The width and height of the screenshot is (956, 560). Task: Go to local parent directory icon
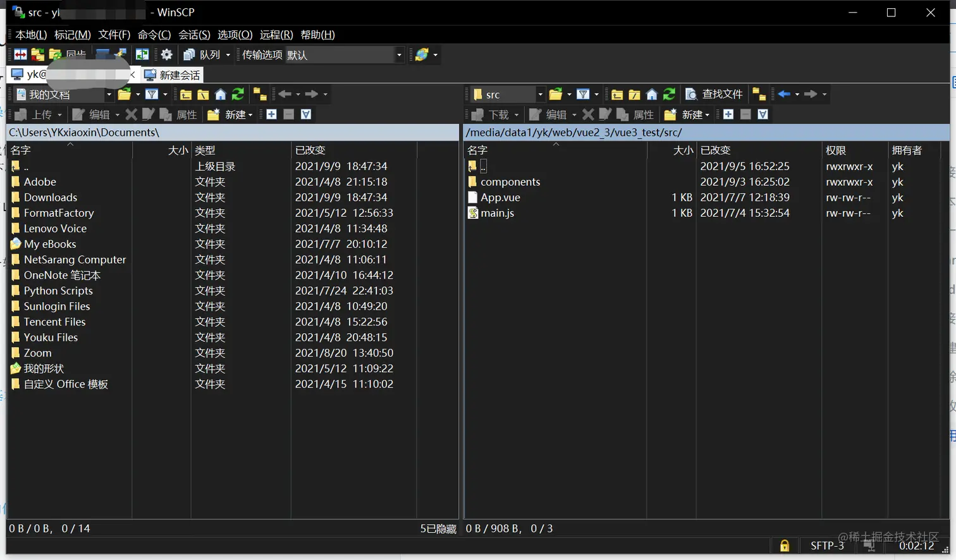pyautogui.click(x=186, y=94)
